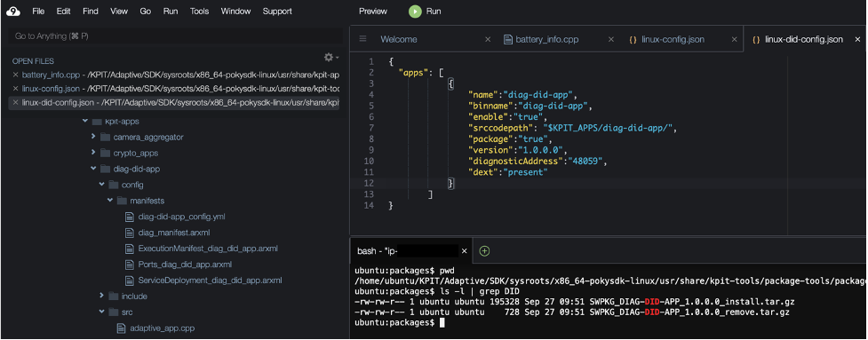Open ExecutionManifest_diag_did_app.arxml file
This screenshot has width=868, height=340.
(208, 249)
